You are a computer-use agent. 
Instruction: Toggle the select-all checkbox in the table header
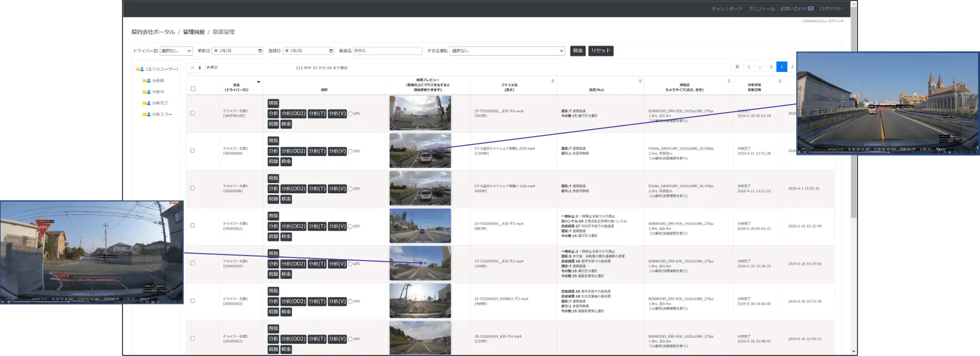(193, 89)
